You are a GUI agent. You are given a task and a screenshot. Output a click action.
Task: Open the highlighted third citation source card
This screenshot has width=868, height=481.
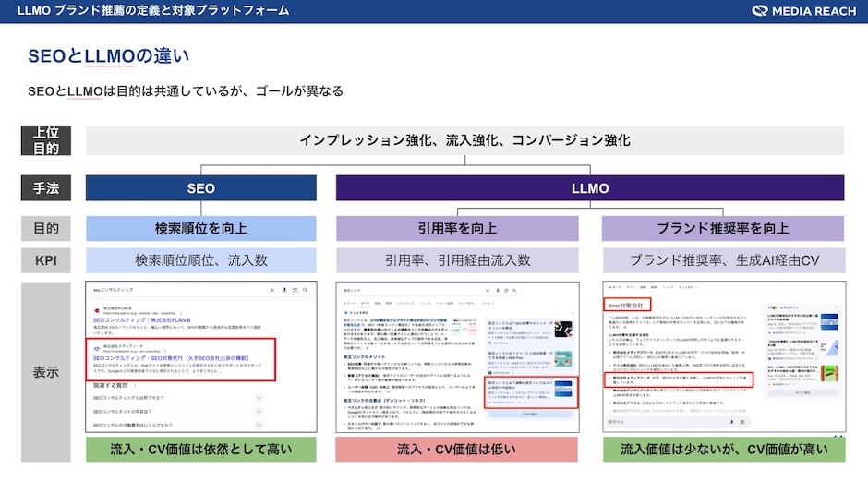coord(531,392)
